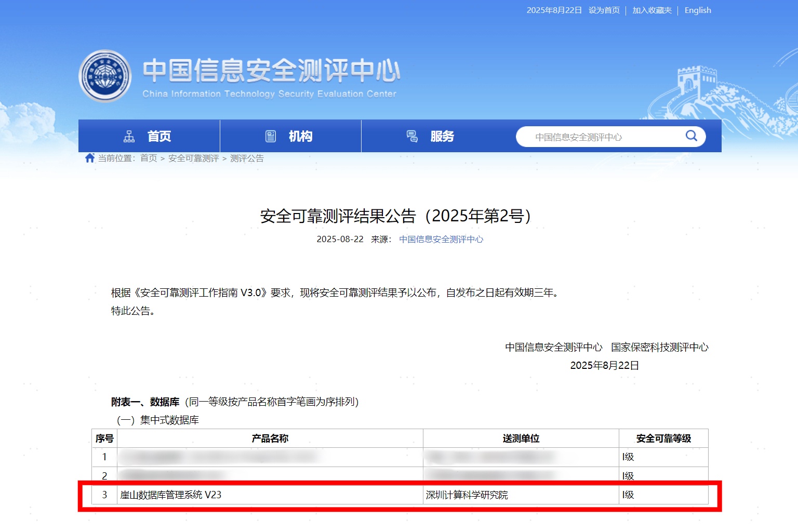Open 安全可靠测评 in the breadcrumb
This screenshot has width=798, height=532.
(x=193, y=158)
